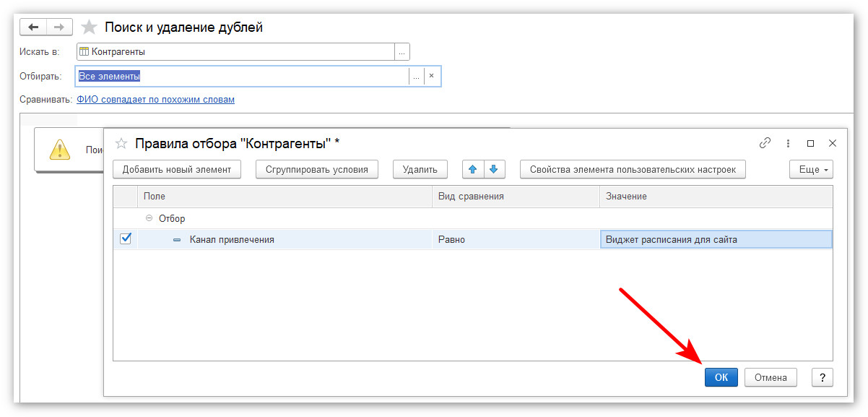Viewport: 868px width, 417px height.
Task: Open the 'ФИО совпадает по похожим словам' link
Action: point(156,100)
